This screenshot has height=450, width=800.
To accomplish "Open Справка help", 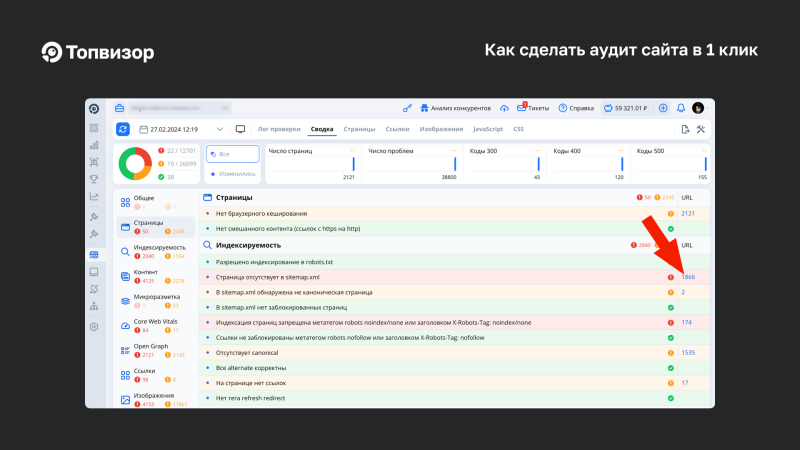I will pos(576,108).
